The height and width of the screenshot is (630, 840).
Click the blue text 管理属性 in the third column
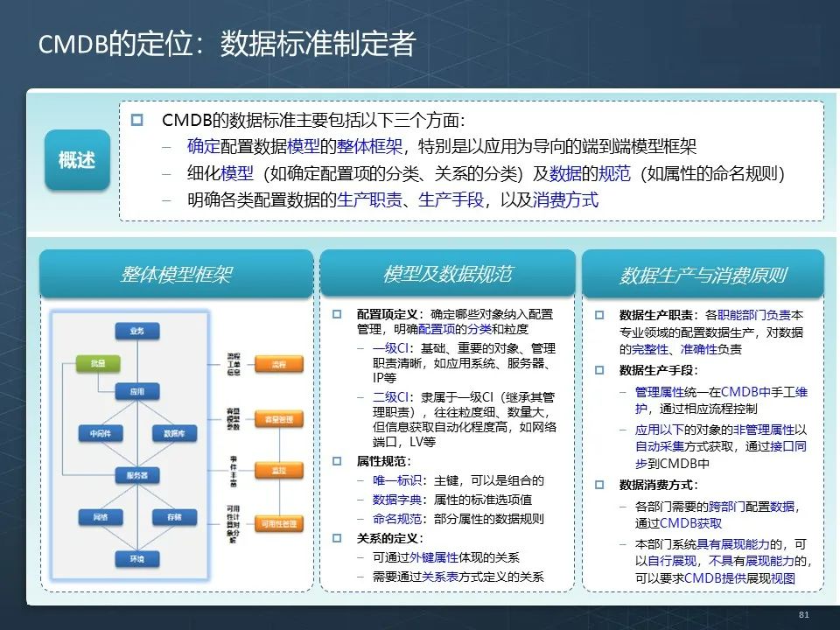point(660,392)
